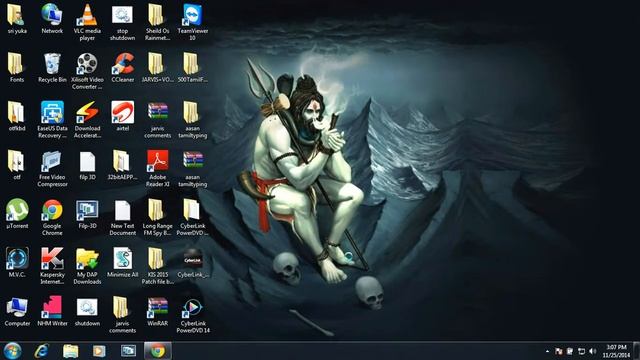
Task: Open Windows Explorer from taskbar
Action: point(71,351)
